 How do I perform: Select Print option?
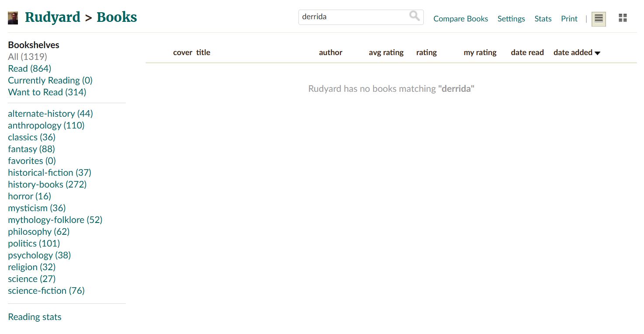pyautogui.click(x=569, y=19)
